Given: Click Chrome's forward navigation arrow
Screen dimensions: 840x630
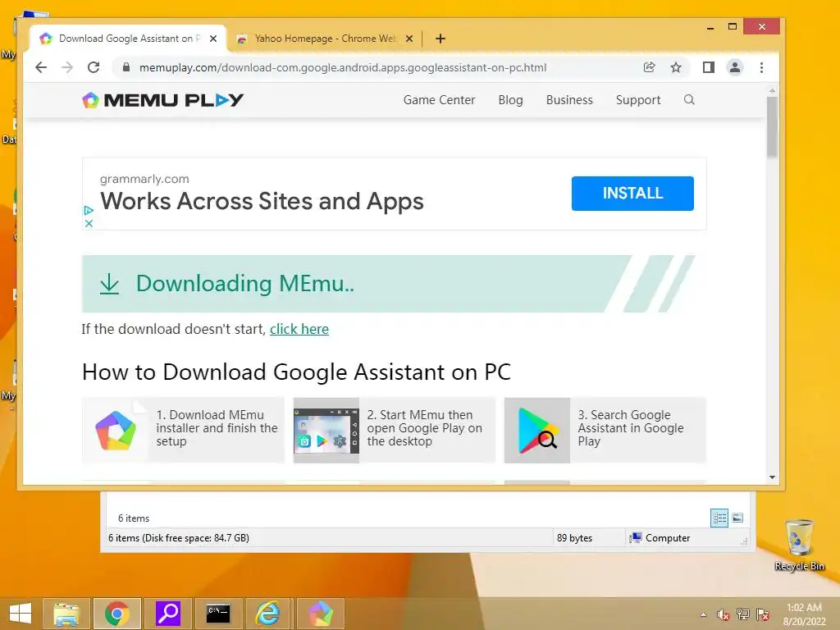Looking at the screenshot, I should click(67, 67).
